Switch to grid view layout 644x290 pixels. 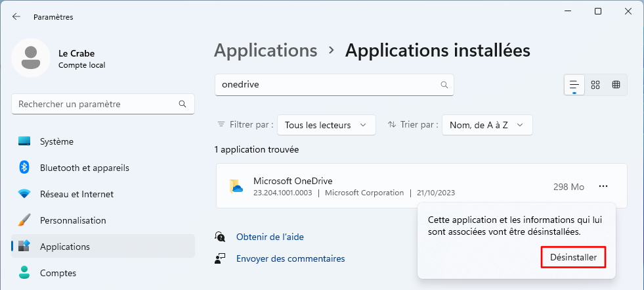pyautogui.click(x=595, y=85)
